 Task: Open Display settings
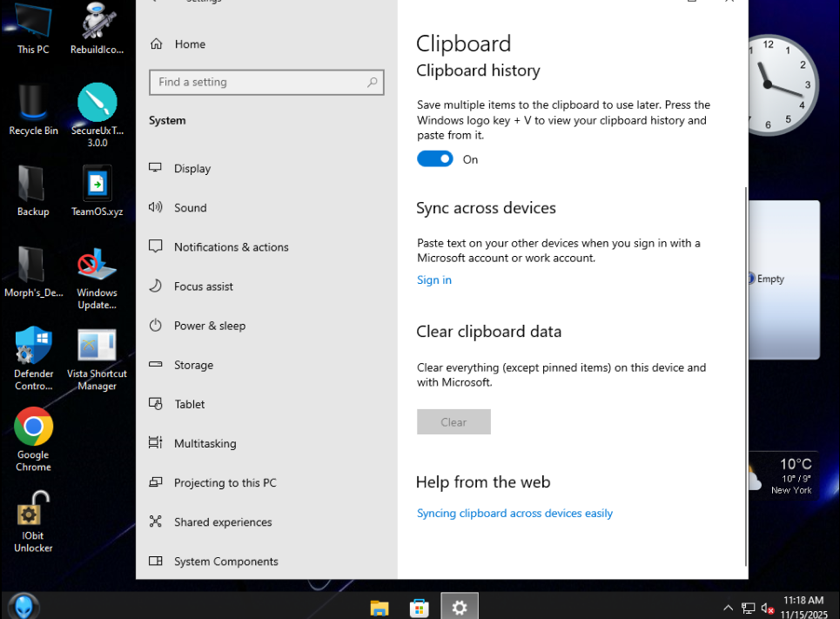point(192,169)
